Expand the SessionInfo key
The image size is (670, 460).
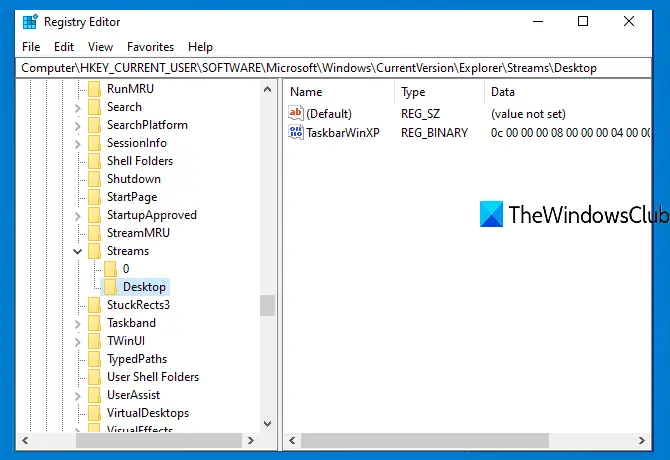(77, 144)
